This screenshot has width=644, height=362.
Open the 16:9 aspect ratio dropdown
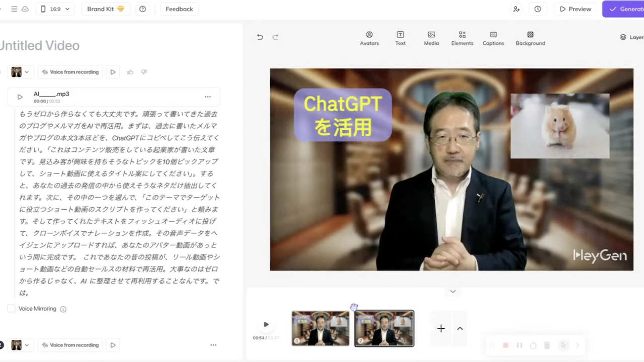(55, 9)
